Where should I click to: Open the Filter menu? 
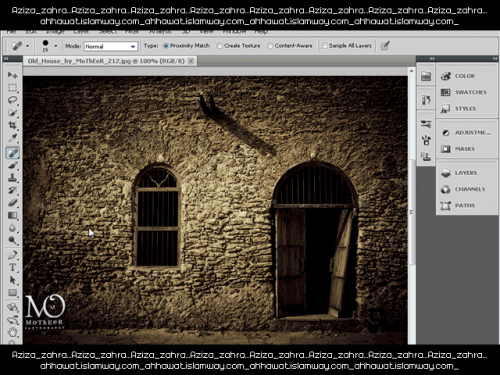132,32
